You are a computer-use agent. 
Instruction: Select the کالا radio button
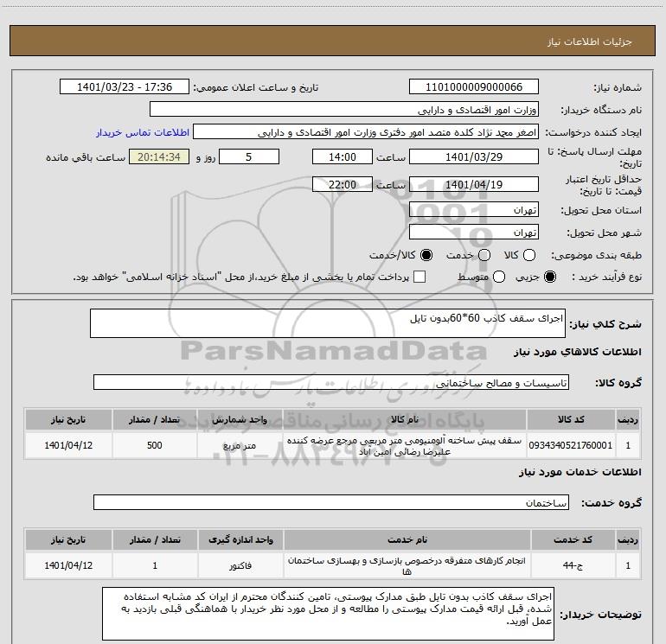tap(529, 255)
